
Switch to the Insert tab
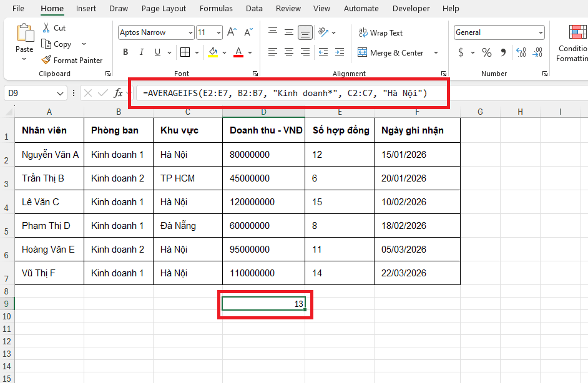coord(86,8)
